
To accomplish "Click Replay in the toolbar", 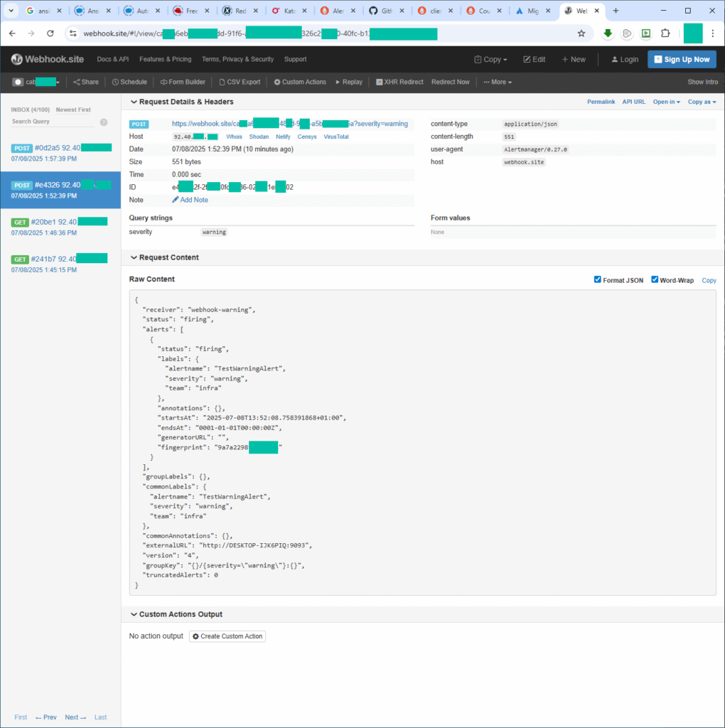I will click(349, 82).
